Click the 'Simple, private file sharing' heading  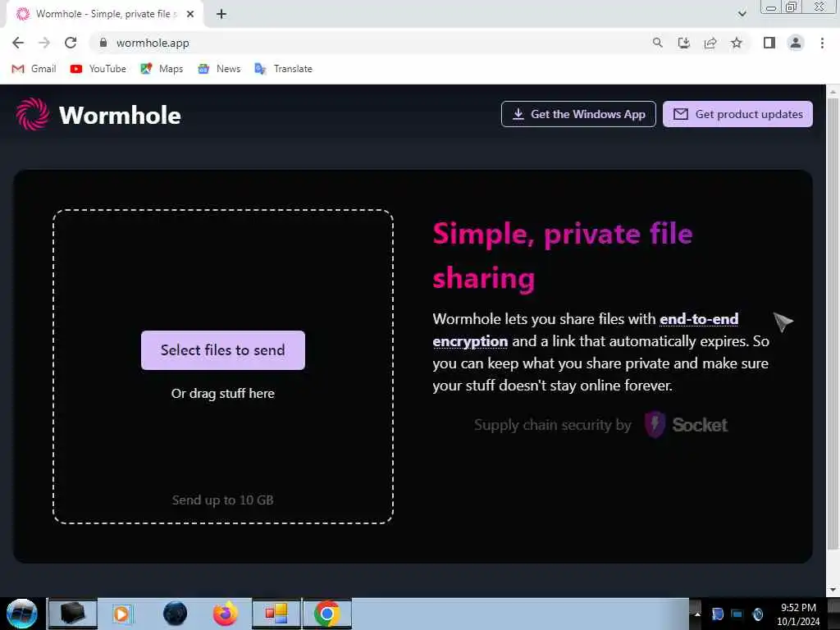pos(563,256)
